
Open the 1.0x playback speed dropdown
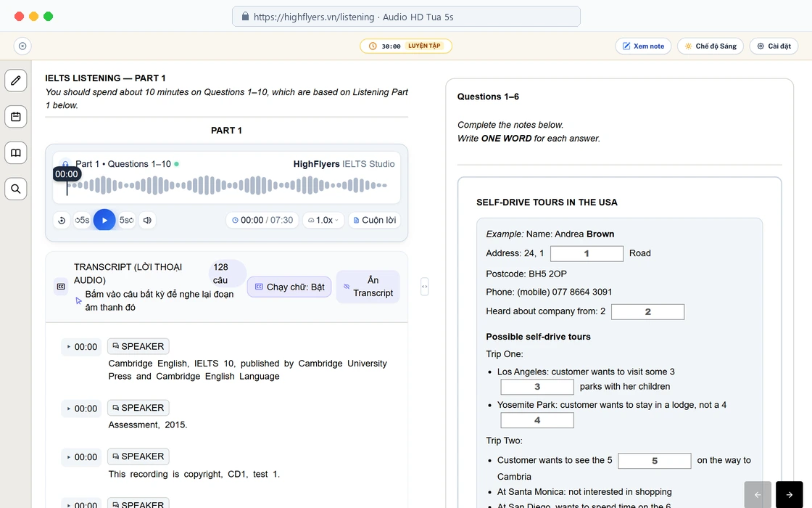[323, 221]
